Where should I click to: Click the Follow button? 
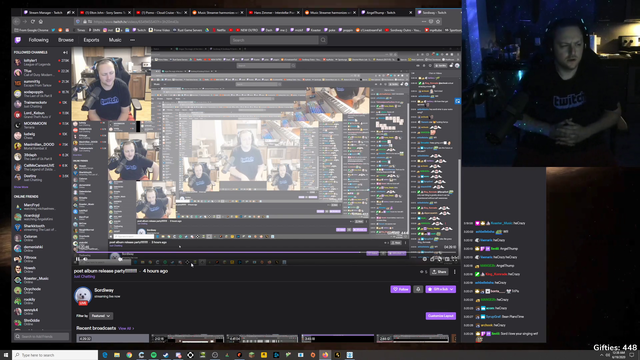[400, 289]
